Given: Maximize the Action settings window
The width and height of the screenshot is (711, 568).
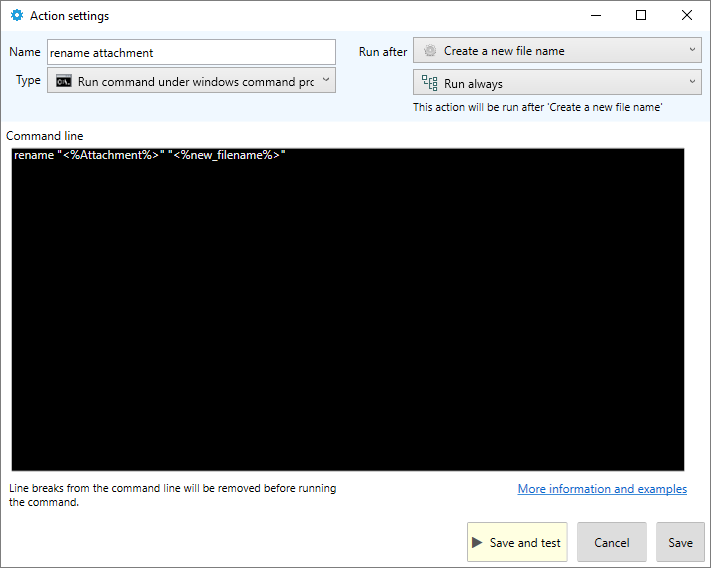Looking at the screenshot, I should click(x=641, y=15).
